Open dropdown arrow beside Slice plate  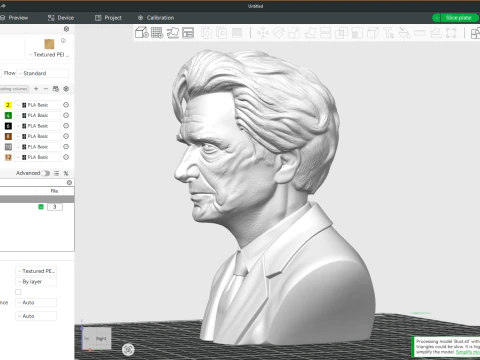point(436,18)
